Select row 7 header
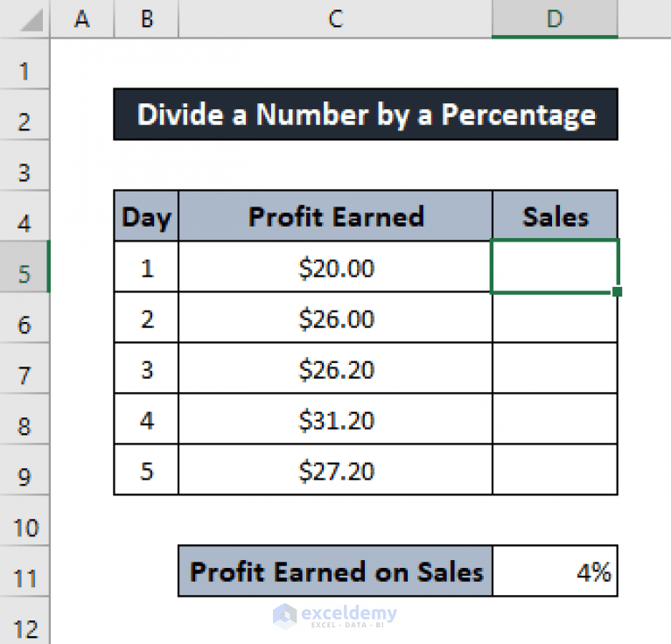 (24, 368)
